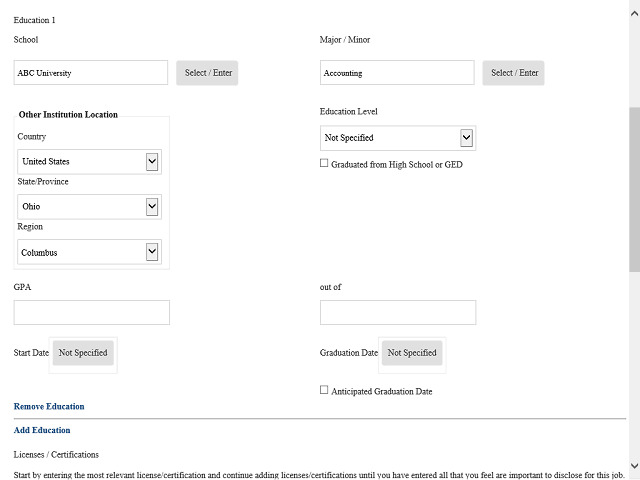Click the Add Education link
640x480 pixels.
(x=42, y=430)
